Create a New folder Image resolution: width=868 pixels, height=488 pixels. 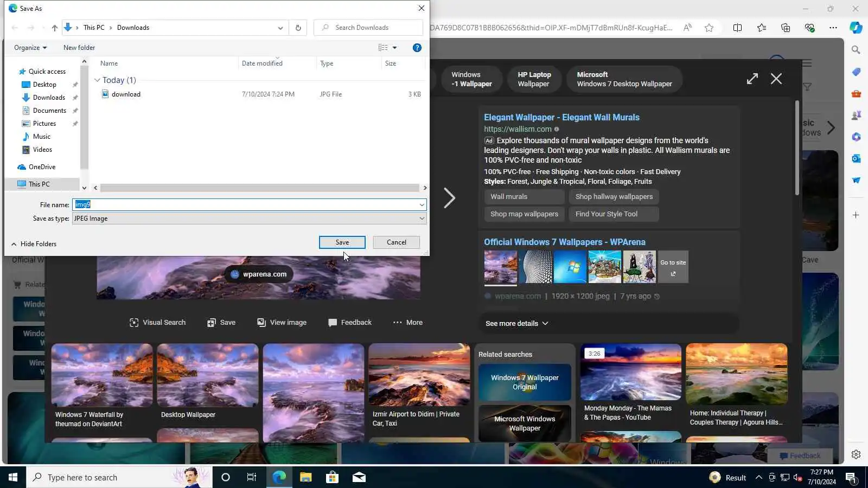click(x=79, y=48)
